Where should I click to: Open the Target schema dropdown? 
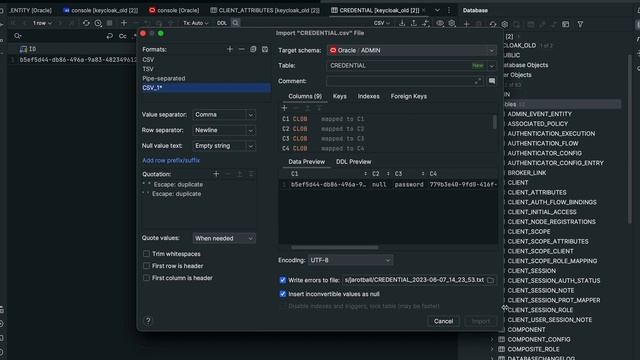(x=411, y=50)
